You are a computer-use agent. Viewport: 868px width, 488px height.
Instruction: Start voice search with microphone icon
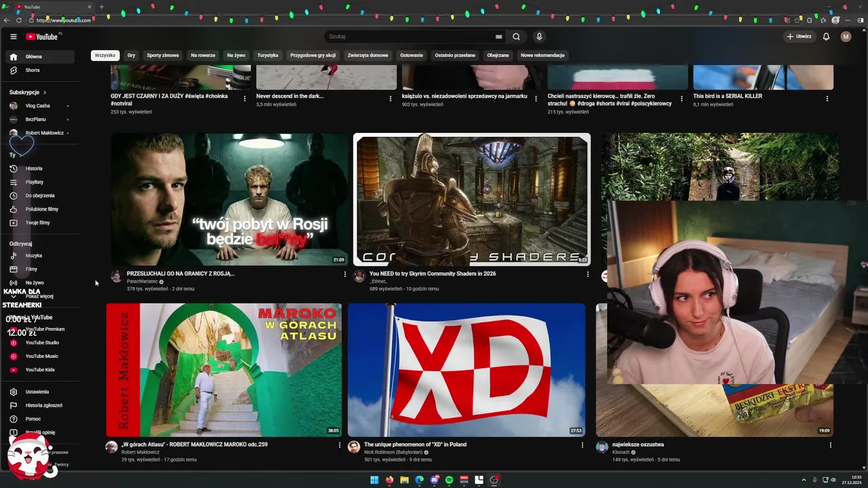coord(539,37)
